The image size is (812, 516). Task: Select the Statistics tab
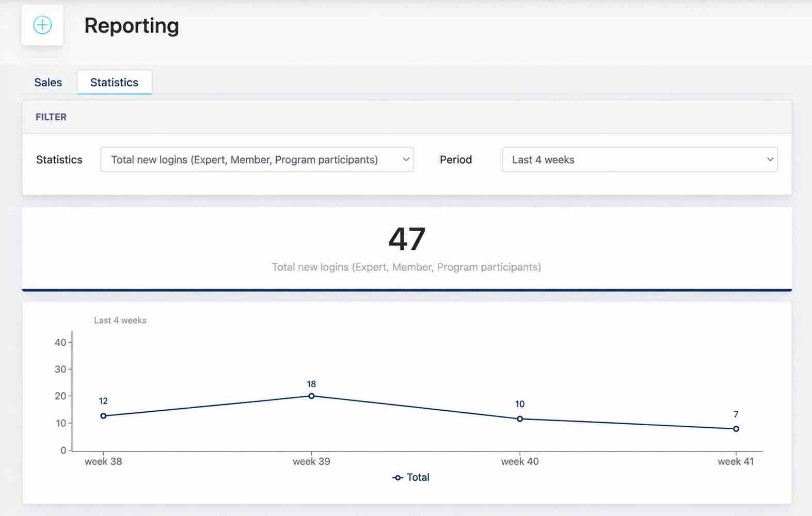click(x=114, y=83)
